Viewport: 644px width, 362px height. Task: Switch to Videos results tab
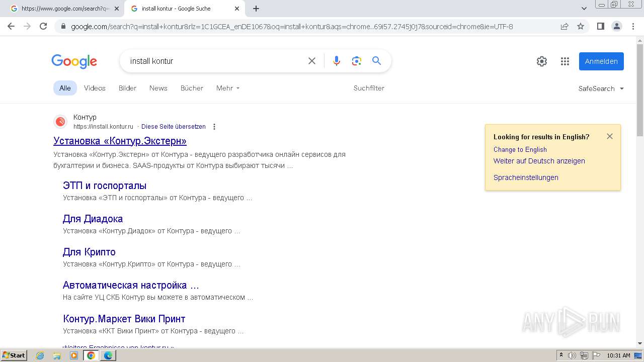[x=95, y=88]
